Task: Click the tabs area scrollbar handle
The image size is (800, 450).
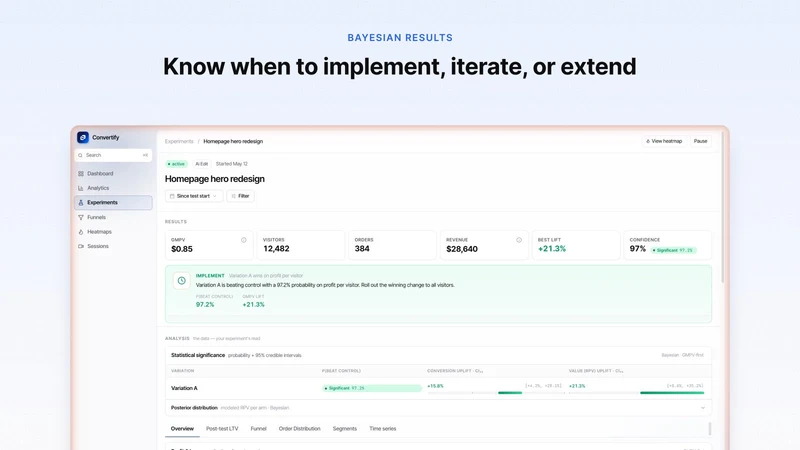Action: click(710, 429)
